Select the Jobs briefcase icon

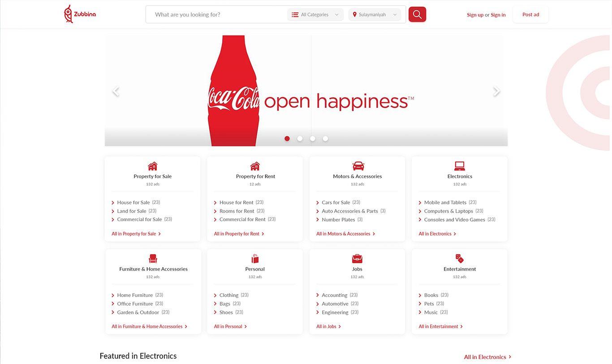pyautogui.click(x=357, y=259)
